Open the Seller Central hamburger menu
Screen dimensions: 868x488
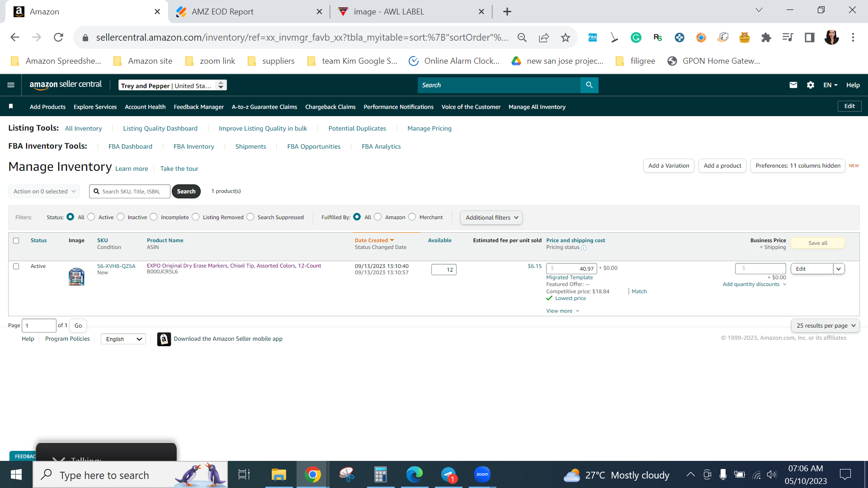pos(11,85)
